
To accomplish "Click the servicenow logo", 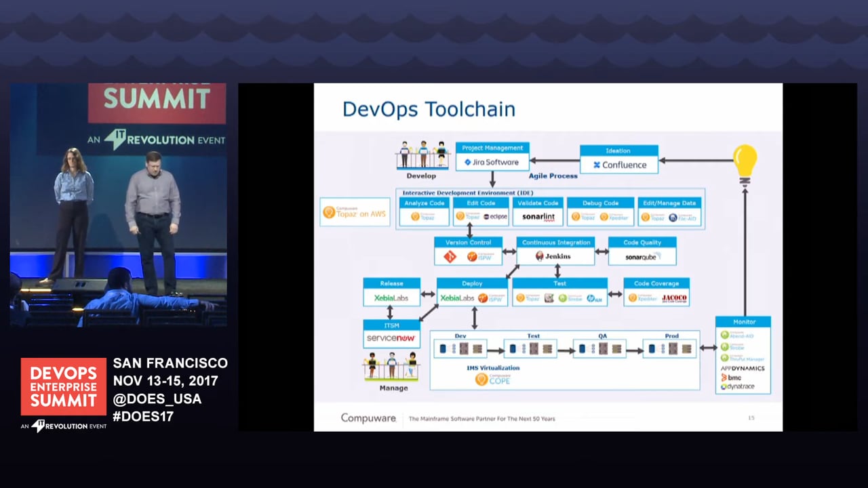I will [391, 338].
